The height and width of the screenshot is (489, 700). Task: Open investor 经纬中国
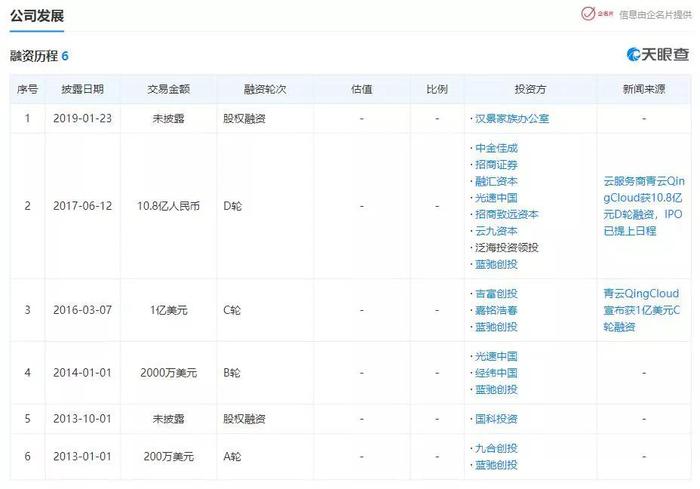pos(496,373)
